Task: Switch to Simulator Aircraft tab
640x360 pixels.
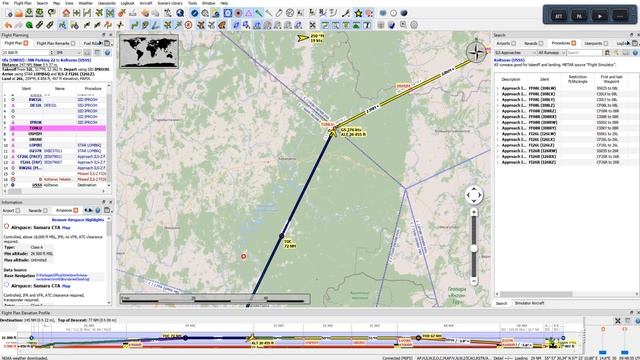Action: pos(529,303)
